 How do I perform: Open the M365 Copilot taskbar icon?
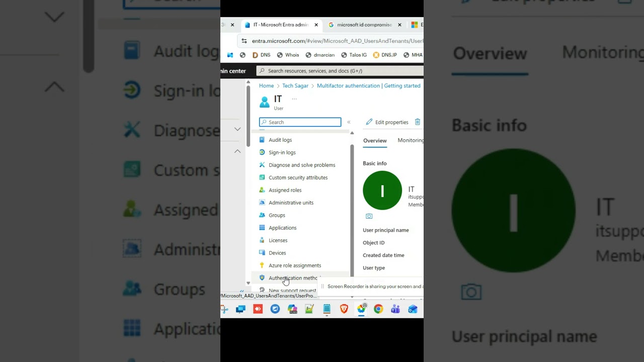coord(292,309)
